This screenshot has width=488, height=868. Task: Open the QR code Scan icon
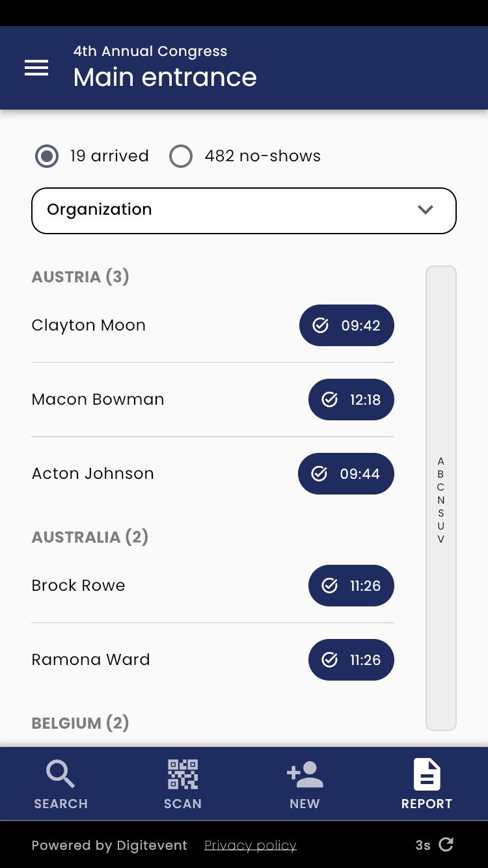click(183, 774)
